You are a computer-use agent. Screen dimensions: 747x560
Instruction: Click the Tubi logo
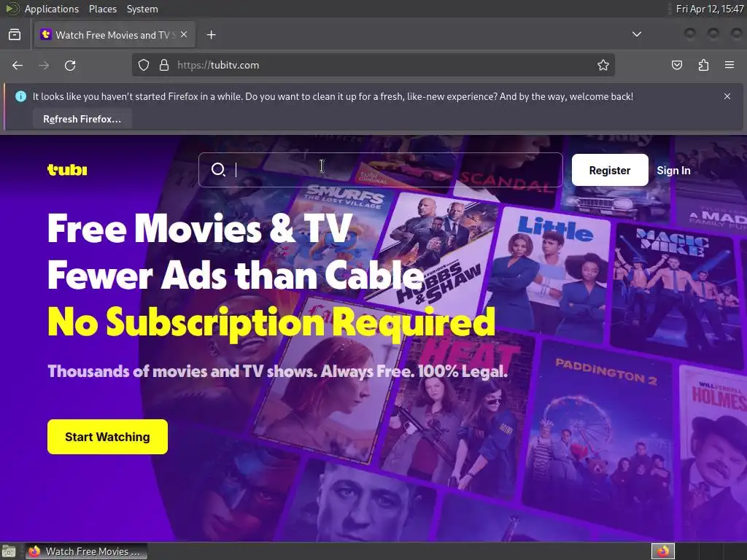click(x=67, y=170)
